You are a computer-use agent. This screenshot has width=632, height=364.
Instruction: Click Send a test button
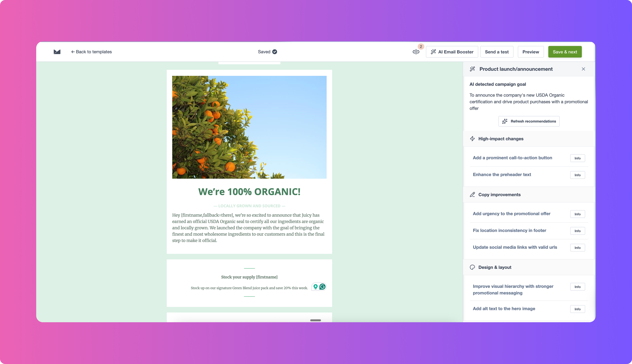point(497,52)
